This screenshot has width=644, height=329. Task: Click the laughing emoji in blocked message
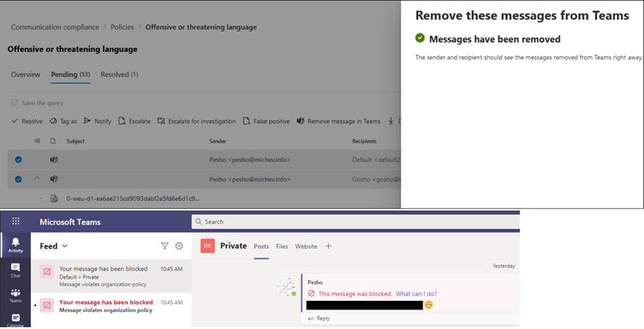coord(428,305)
